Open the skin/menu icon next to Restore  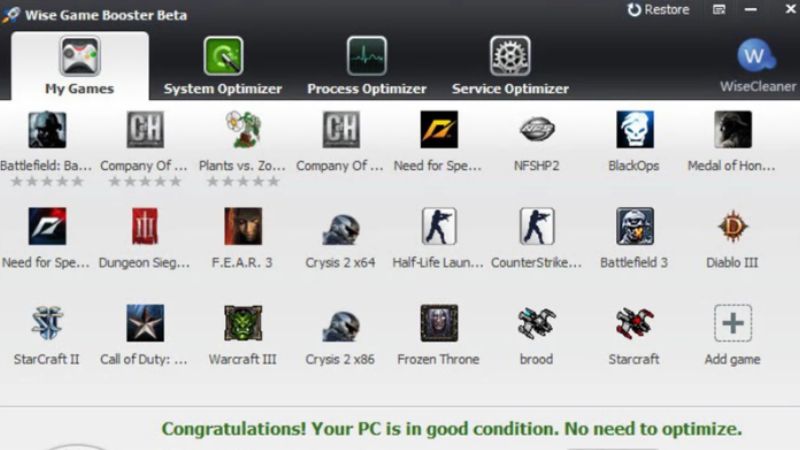(719, 10)
